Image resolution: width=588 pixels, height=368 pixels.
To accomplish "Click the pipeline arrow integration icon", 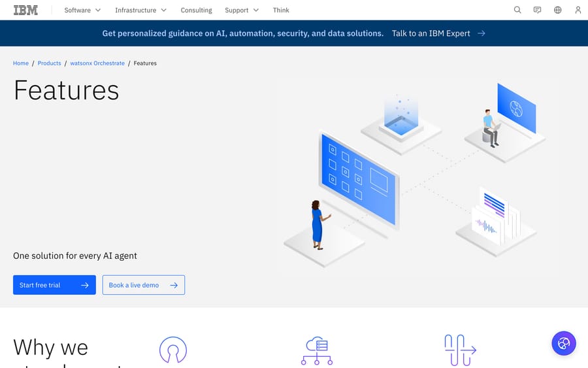I will pos(460,350).
